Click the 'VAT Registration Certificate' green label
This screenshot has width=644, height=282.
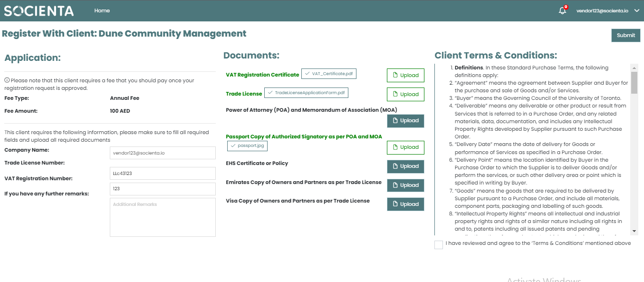262,75
